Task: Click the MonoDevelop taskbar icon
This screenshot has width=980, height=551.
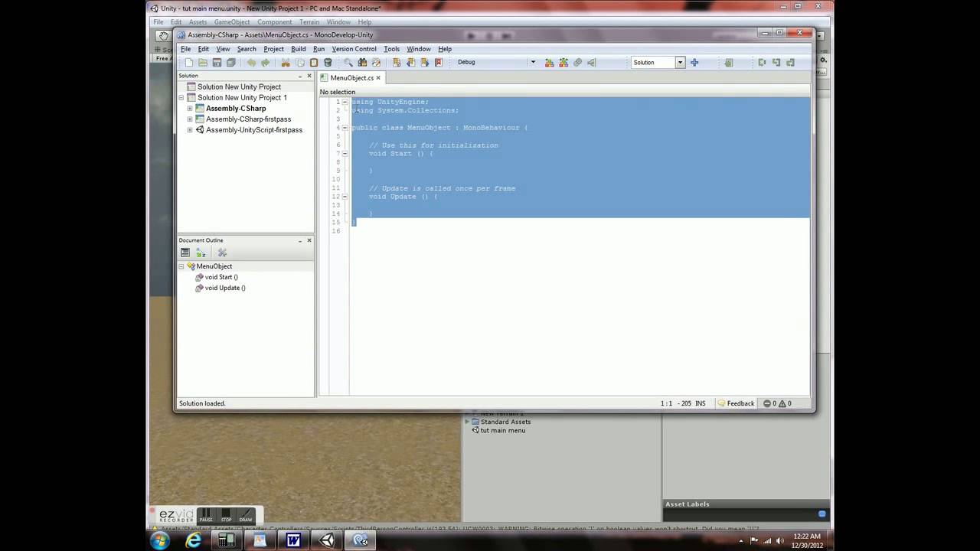Action: [361, 540]
